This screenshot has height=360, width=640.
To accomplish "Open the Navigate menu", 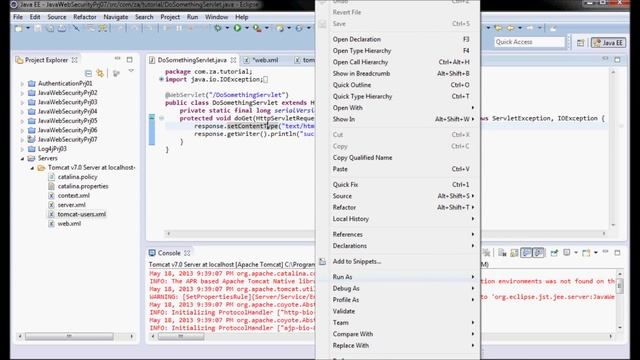I will (116, 17).
